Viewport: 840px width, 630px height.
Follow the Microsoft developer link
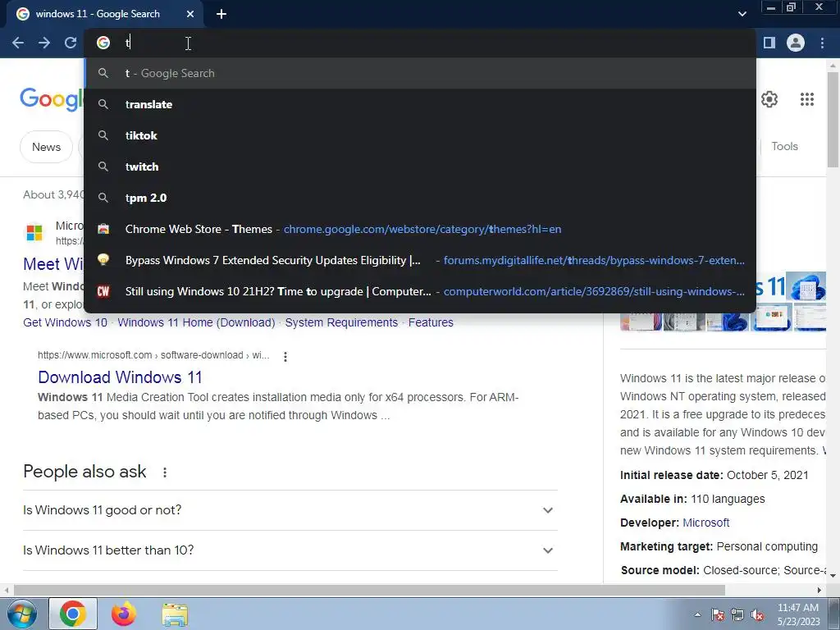coord(705,523)
